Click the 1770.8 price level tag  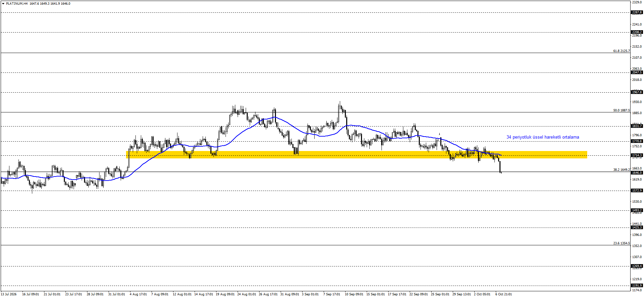point(637,141)
